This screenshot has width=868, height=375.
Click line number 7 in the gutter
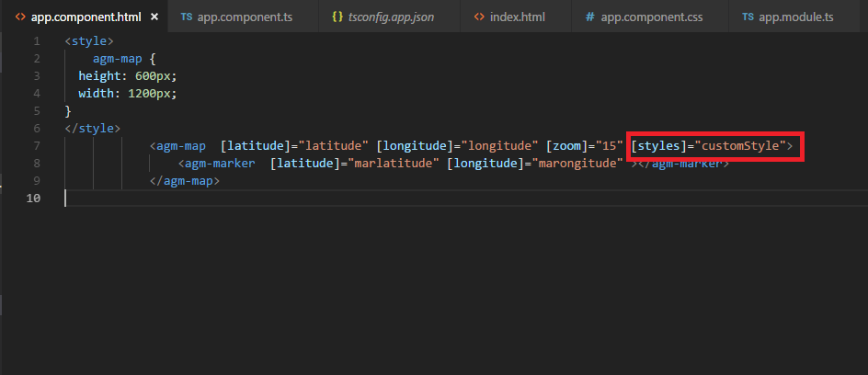pos(37,146)
